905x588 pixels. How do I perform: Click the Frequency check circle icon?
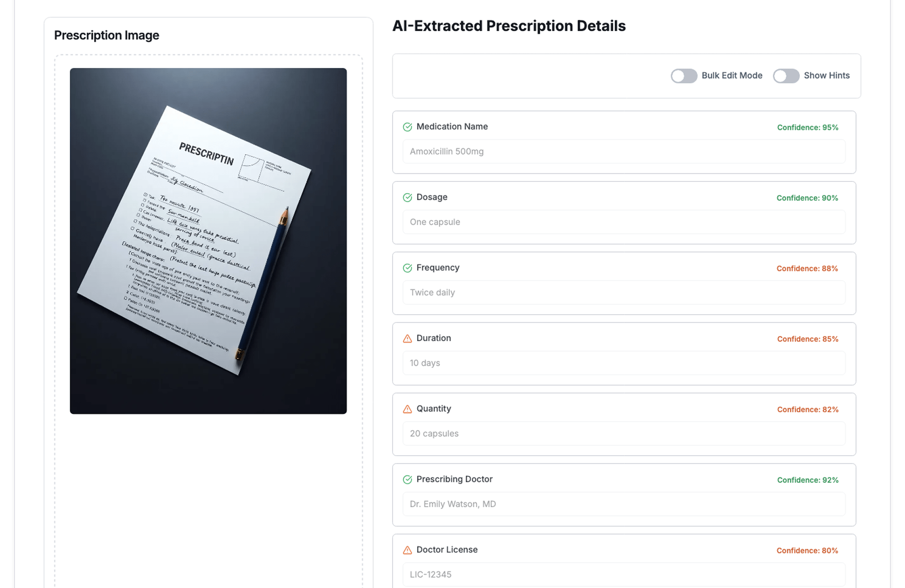pyautogui.click(x=407, y=268)
